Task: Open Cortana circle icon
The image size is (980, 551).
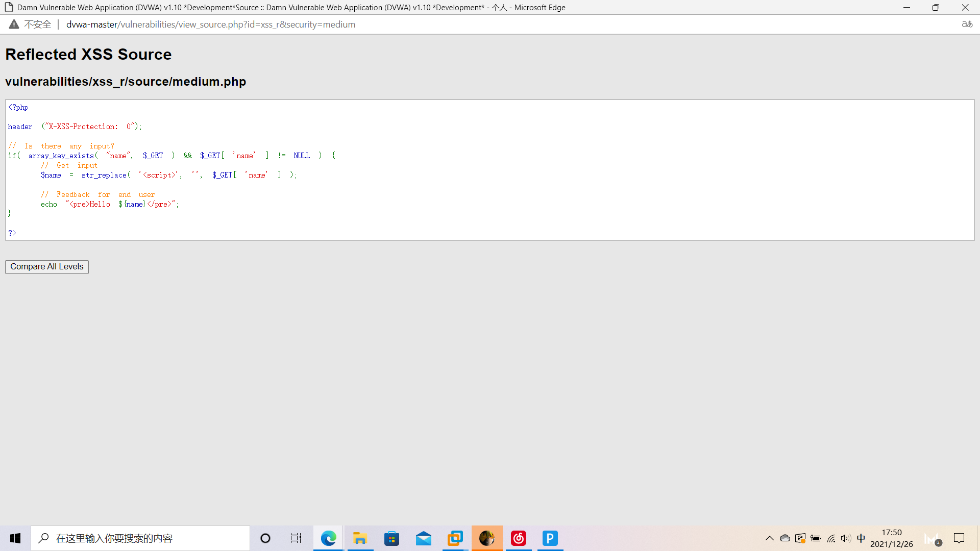Action: 265,538
